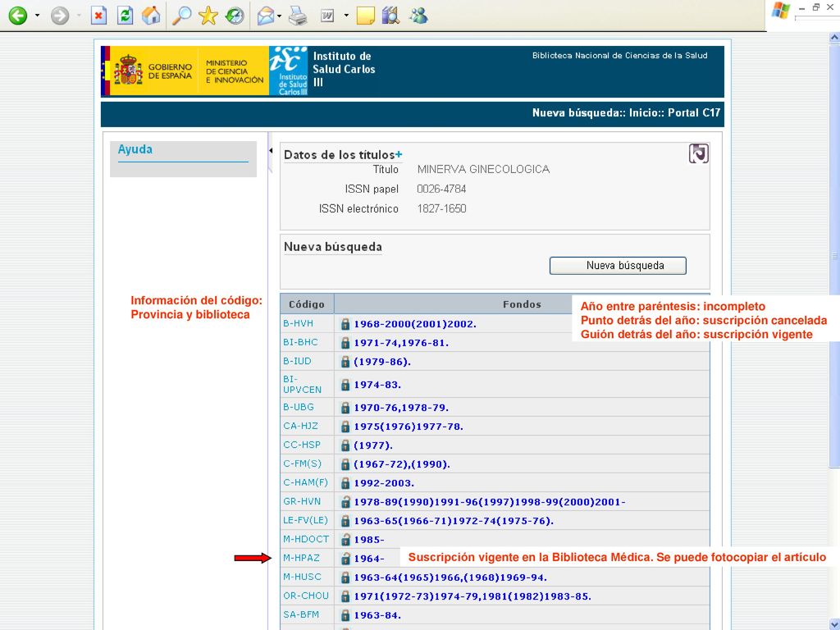Click the scrollbar down arrow
This screenshot has height=630, width=840.
click(x=834, y=624)
